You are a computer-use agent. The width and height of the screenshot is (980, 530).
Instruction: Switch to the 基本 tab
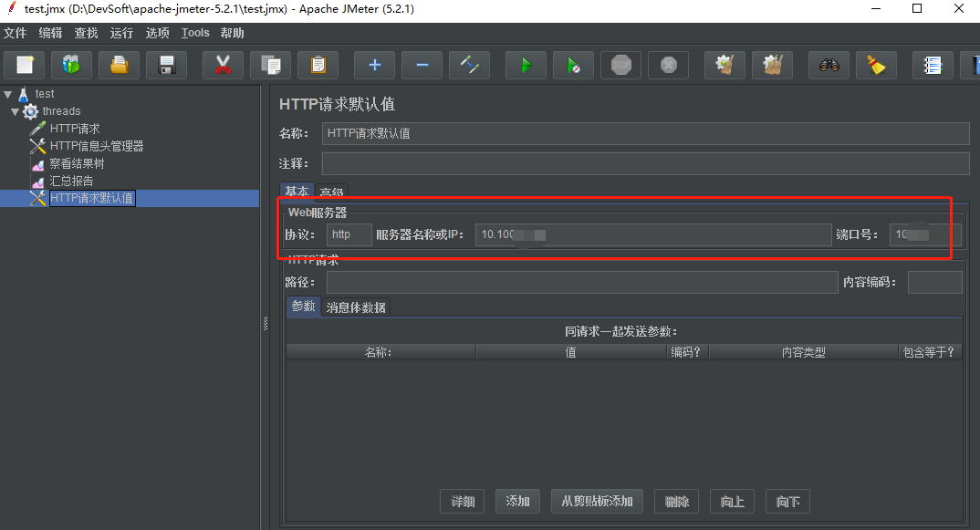[297, 191]
